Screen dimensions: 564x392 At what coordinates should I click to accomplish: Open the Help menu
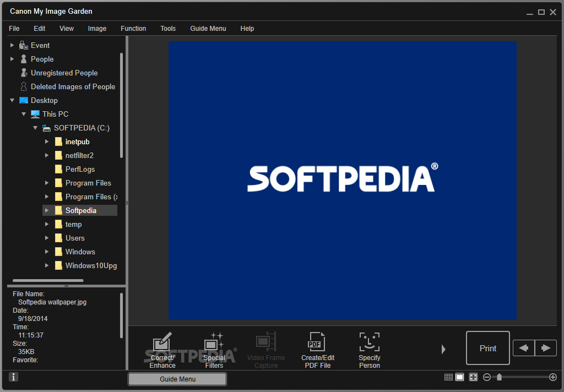coord(247,29)
